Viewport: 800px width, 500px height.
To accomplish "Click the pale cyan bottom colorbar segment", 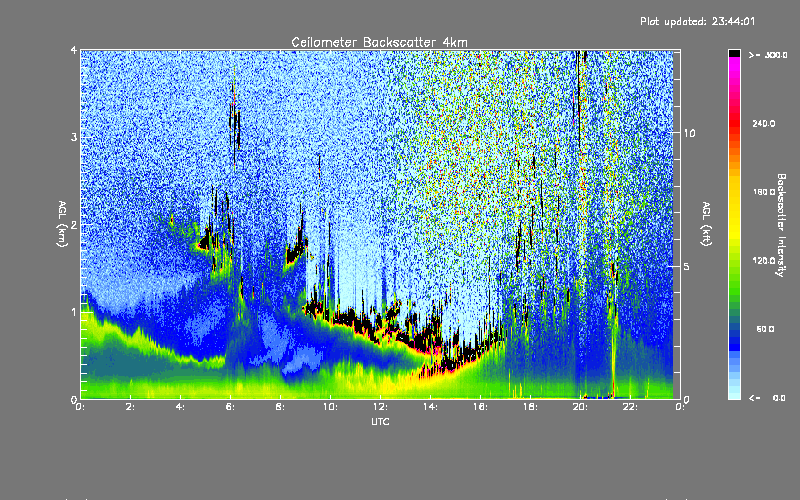I will coord(734,394).
